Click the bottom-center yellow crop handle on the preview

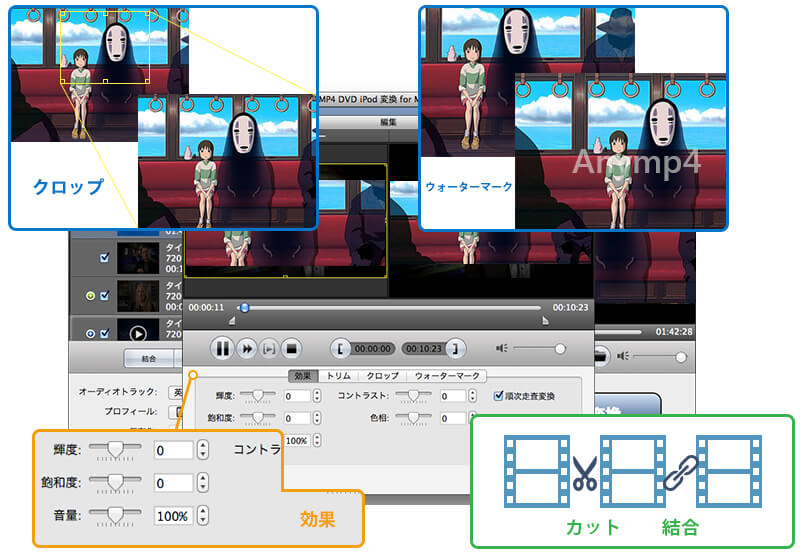pos(285,277)
